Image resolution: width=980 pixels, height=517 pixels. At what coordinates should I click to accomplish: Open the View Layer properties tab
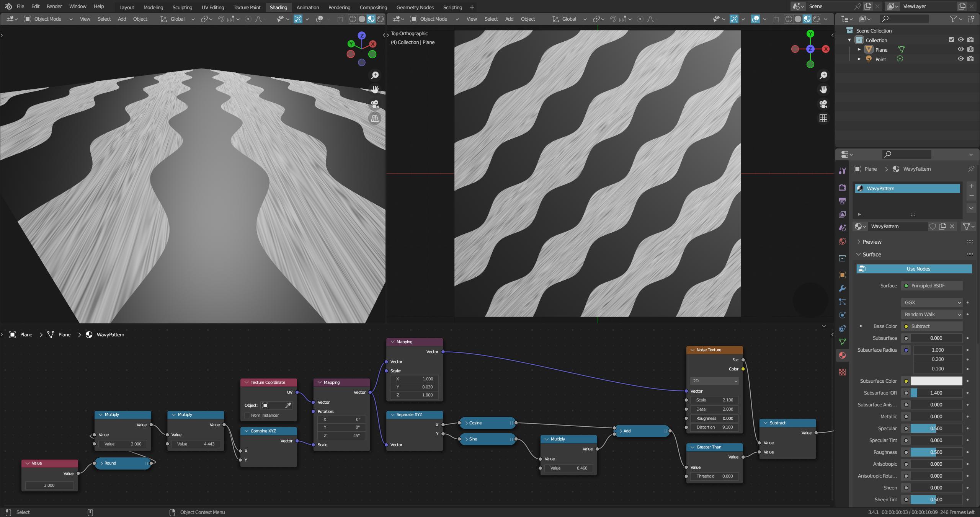(842, 214)
